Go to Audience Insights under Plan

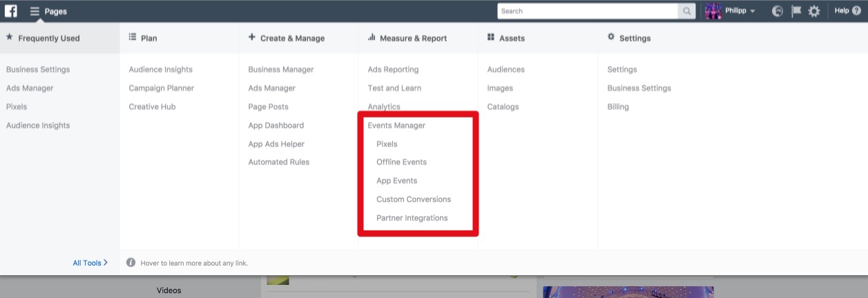(161, 70)
